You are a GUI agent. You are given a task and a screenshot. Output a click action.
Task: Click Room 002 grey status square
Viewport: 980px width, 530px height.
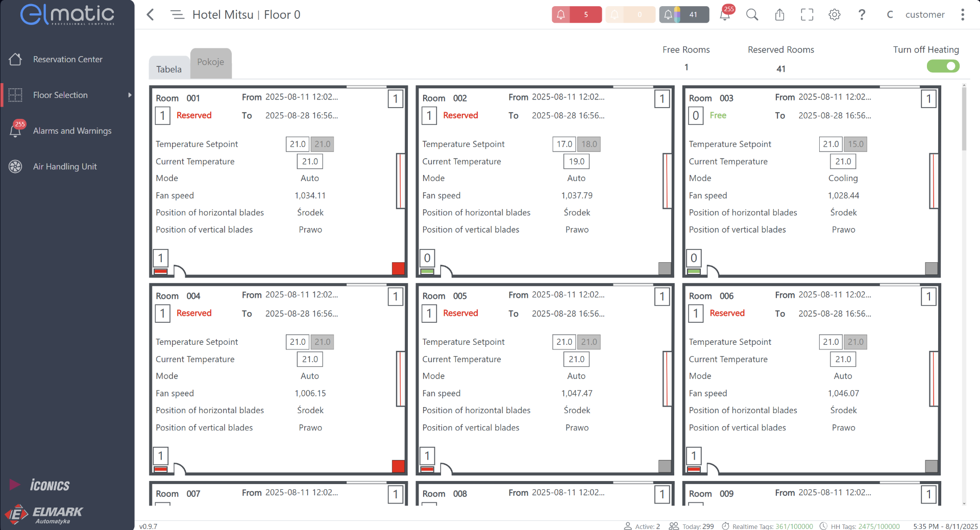click(x=665, y=268)
